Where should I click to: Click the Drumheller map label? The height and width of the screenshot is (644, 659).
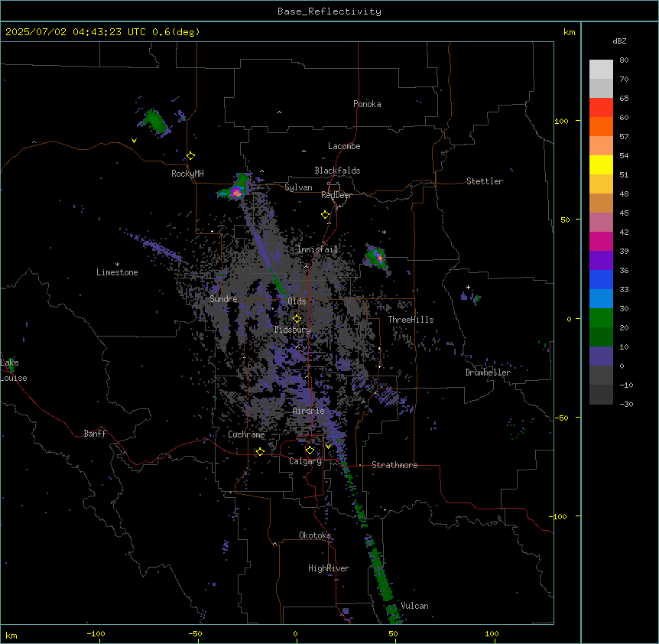[488, 372]
